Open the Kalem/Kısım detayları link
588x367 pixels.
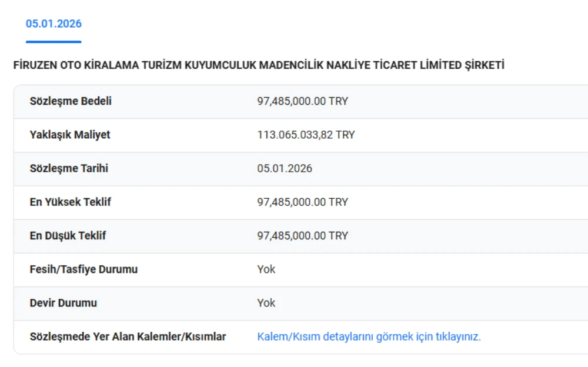click(x=369, y=337)
